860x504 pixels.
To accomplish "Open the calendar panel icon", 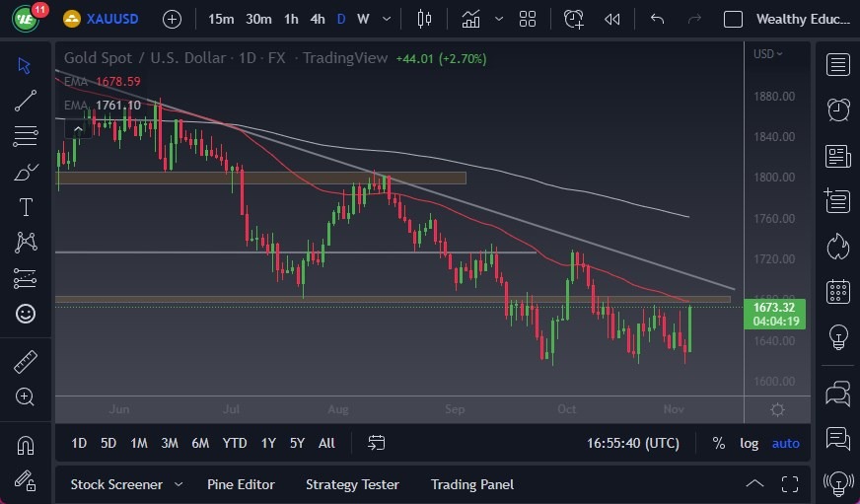I will point(838,291).
